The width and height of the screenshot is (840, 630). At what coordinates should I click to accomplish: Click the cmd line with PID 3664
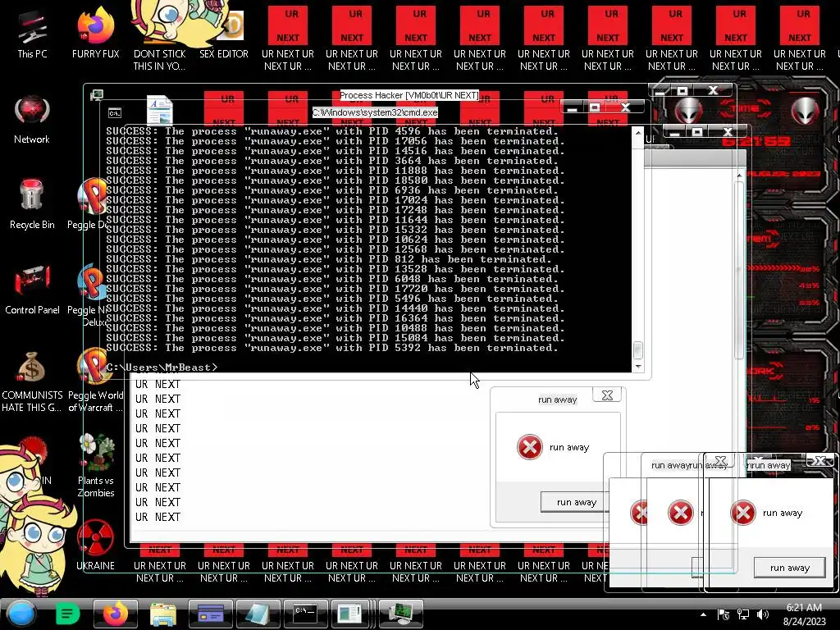pyautogui.click(x=332, y=161)
